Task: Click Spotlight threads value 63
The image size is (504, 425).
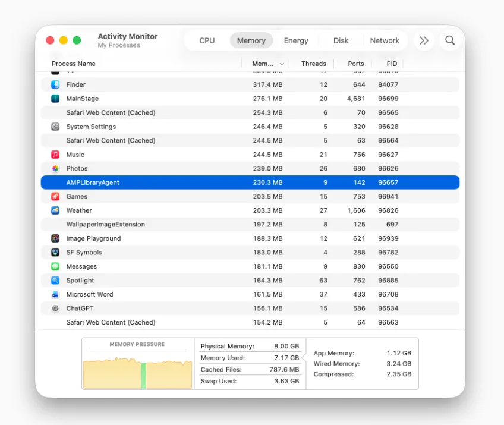Action: [x=323, y=281]
